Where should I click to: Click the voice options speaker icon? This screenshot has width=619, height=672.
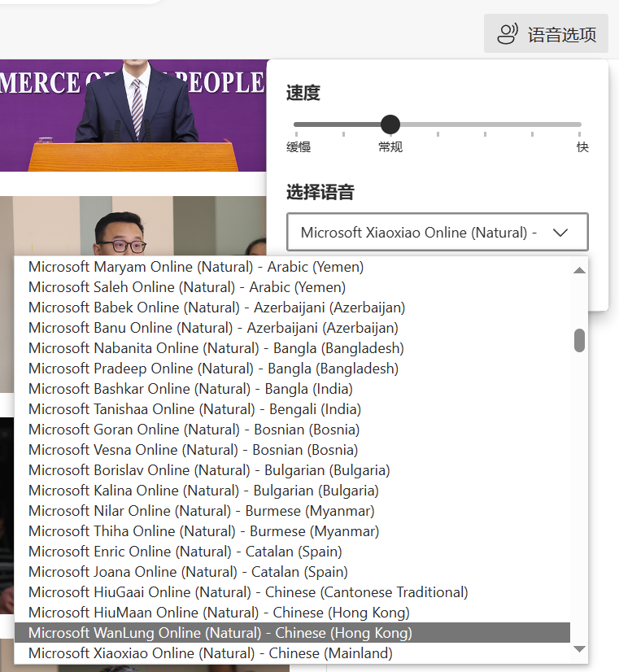[508, 34]
